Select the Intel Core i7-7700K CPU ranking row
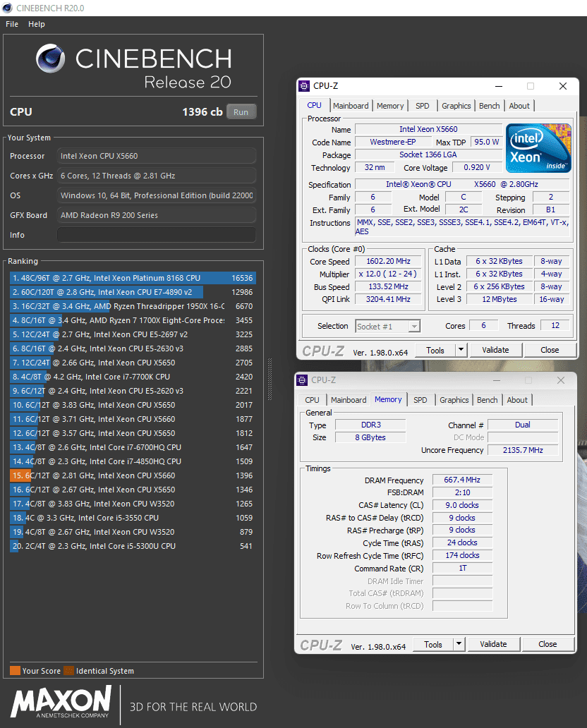The height and width of the screenshot is (728, 587). tap(133, 377)
